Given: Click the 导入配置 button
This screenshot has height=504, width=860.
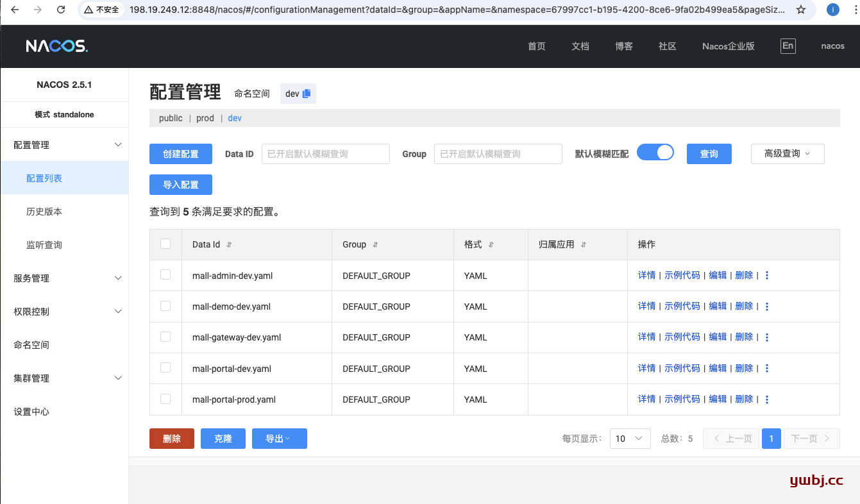Looking at the screenshot, I should click(181, 185).
